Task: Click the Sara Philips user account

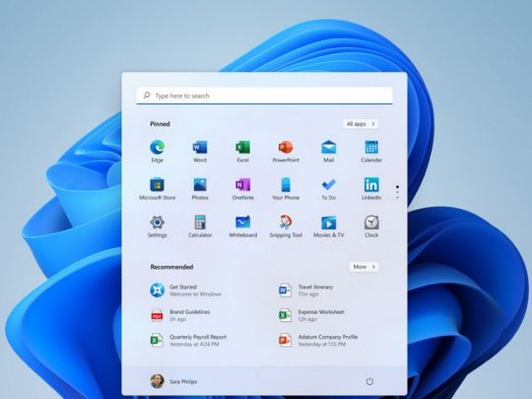Action: [x=173, y=381]
